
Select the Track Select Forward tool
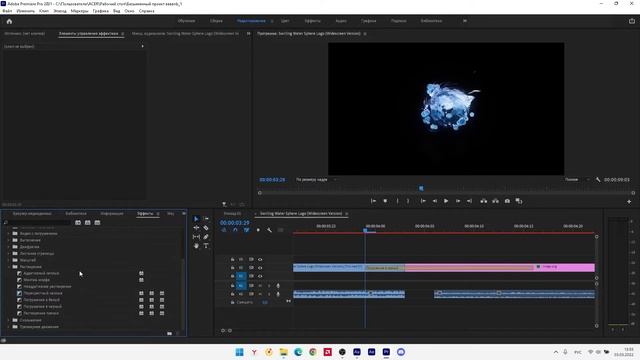pyautogui.click(x=206, y=219)
